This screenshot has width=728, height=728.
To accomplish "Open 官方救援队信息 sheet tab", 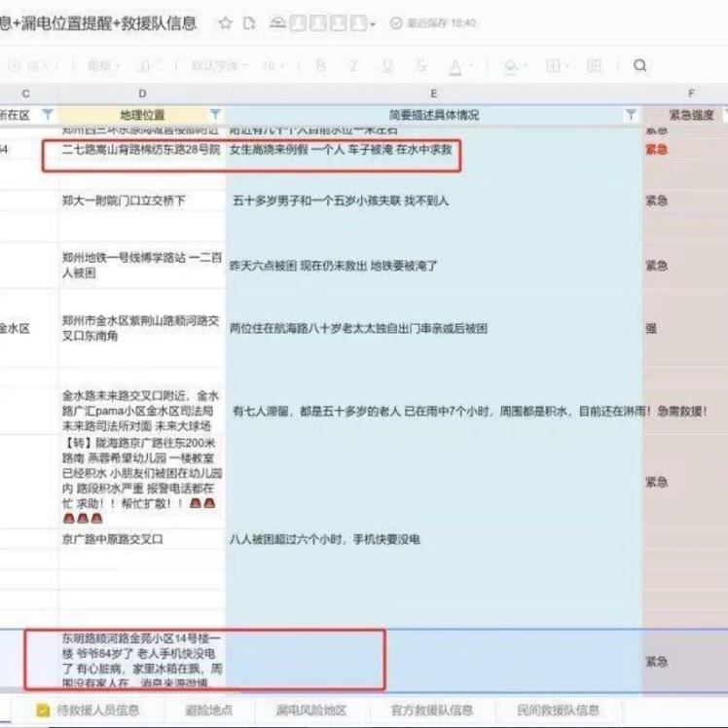I will point(432,710).
